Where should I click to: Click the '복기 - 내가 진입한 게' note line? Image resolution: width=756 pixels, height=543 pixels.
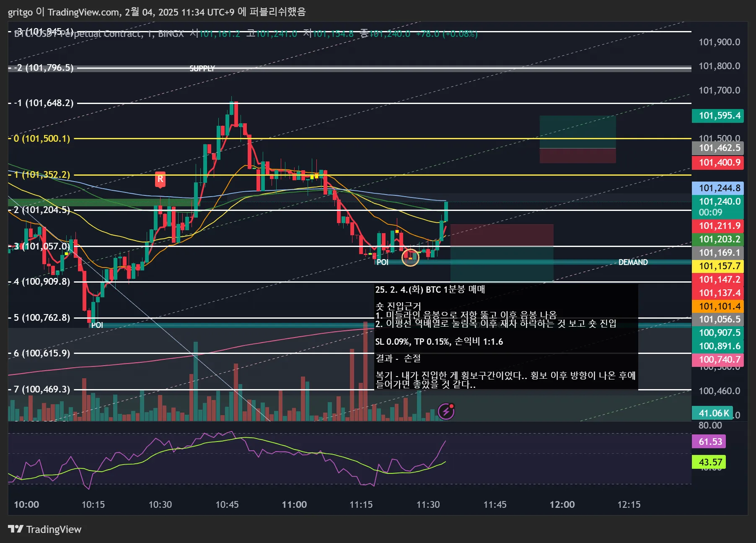point(505,375)
